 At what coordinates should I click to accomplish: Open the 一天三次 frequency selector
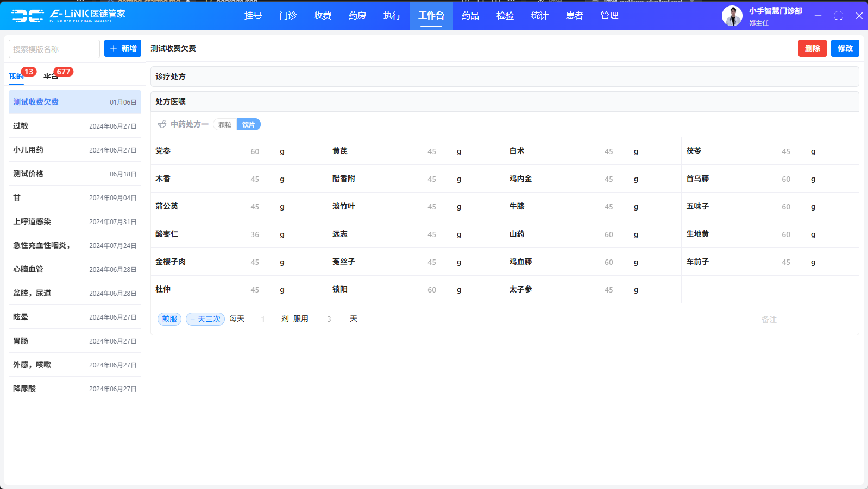[x=205, y=319]
